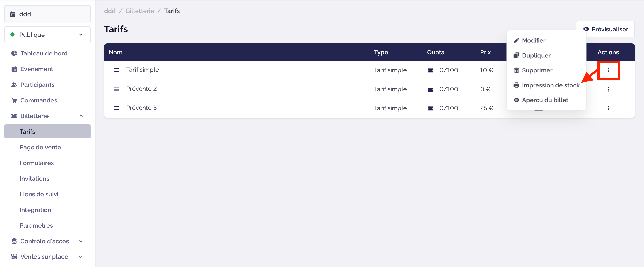Click the quota ticket icon in Prévente 2 row
The height and width of the screenshot is (267, 644).
(x=430, y=89)
